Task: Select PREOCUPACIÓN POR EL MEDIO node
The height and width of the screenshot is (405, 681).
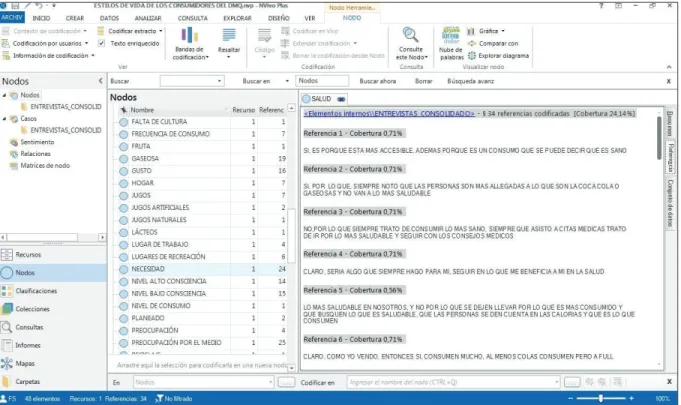Action: point(202,342)
